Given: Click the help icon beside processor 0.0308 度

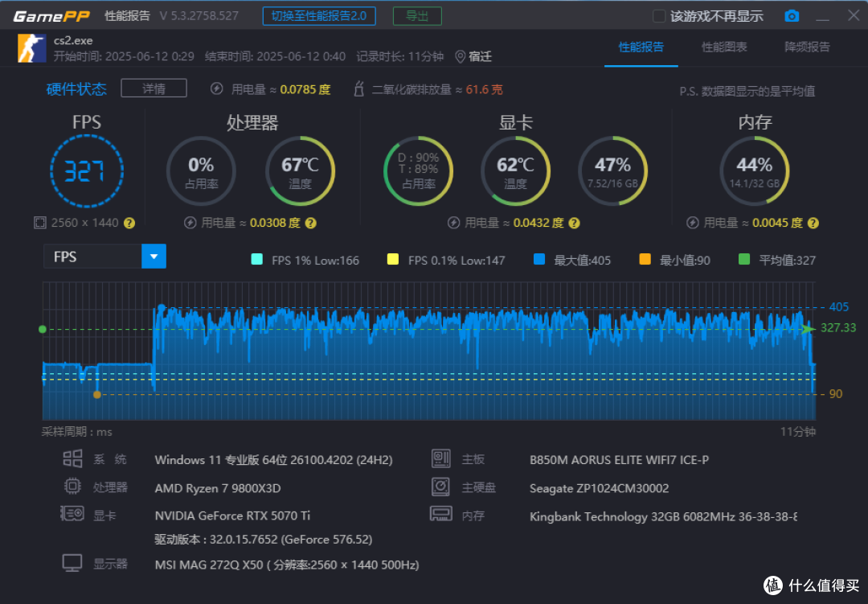Looking at the screenshot, I should point(311,223).
